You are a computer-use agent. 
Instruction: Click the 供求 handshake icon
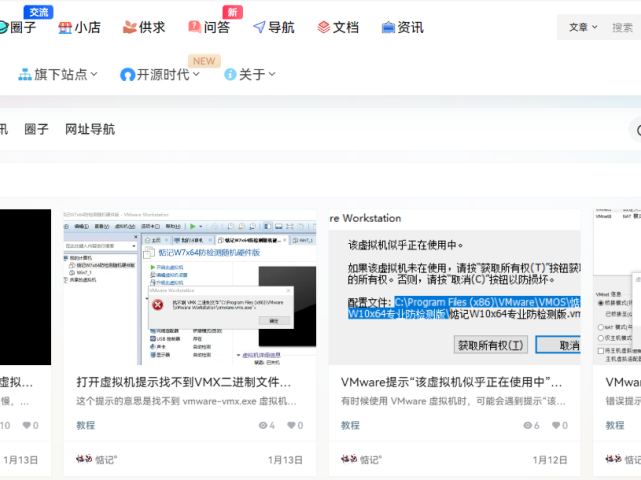[x=130, y=28]
